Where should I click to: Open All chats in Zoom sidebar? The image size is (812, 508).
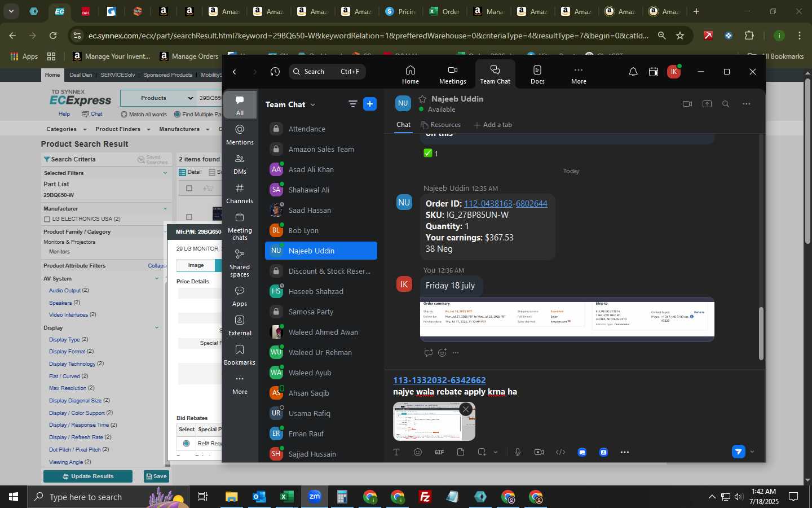pos(240,105)
